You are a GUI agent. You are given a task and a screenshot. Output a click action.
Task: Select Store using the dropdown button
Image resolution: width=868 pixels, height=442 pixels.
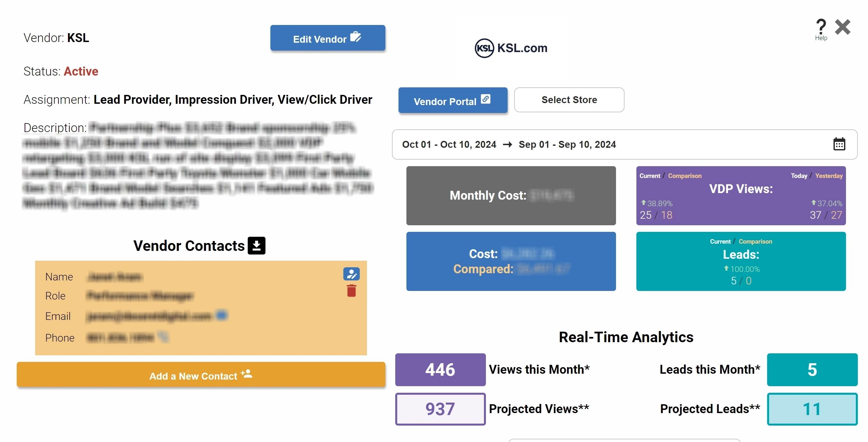[569, 100]
